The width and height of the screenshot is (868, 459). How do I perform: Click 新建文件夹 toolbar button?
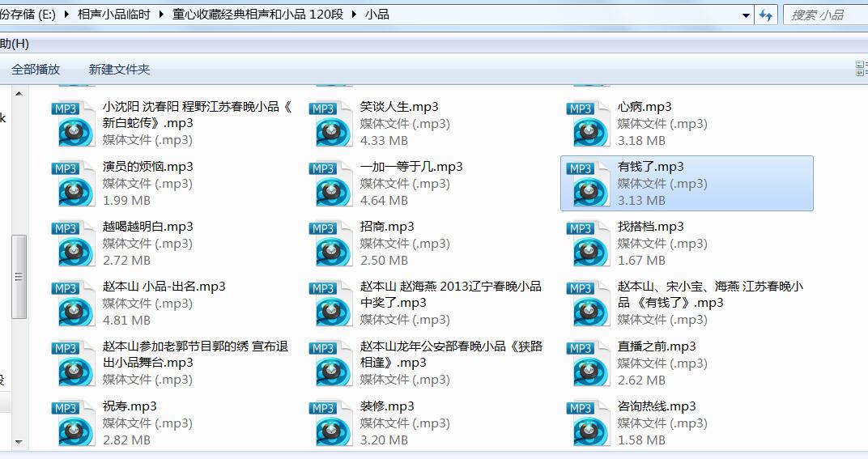[119, 69]
